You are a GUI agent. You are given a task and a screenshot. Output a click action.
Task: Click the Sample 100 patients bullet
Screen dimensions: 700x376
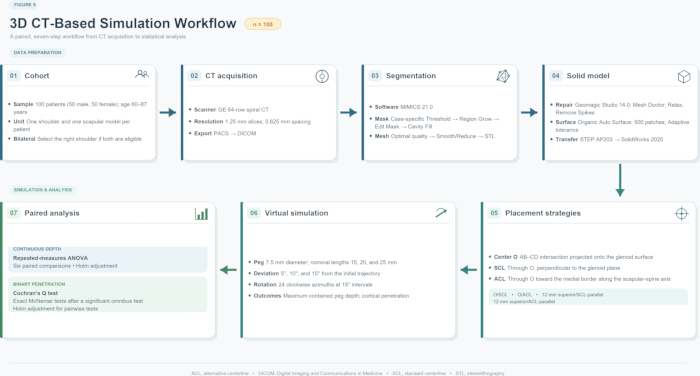coord(78,108)
